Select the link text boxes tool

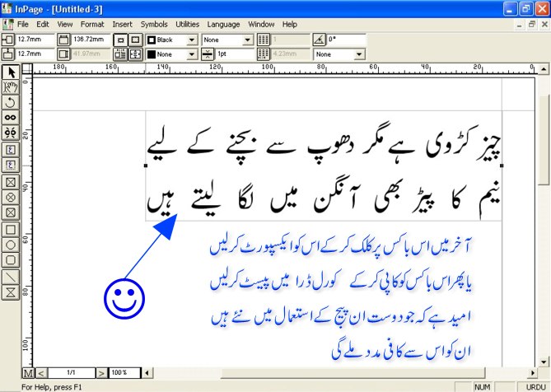tap(12, 118)
